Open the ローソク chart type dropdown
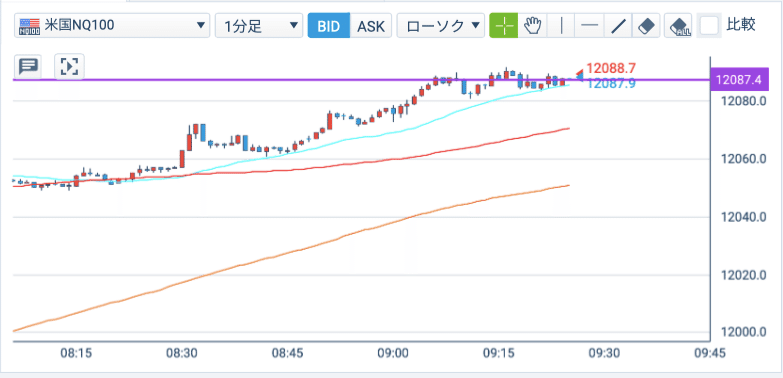This screenshot has width=783, height=378. click(x=440, y=25)
